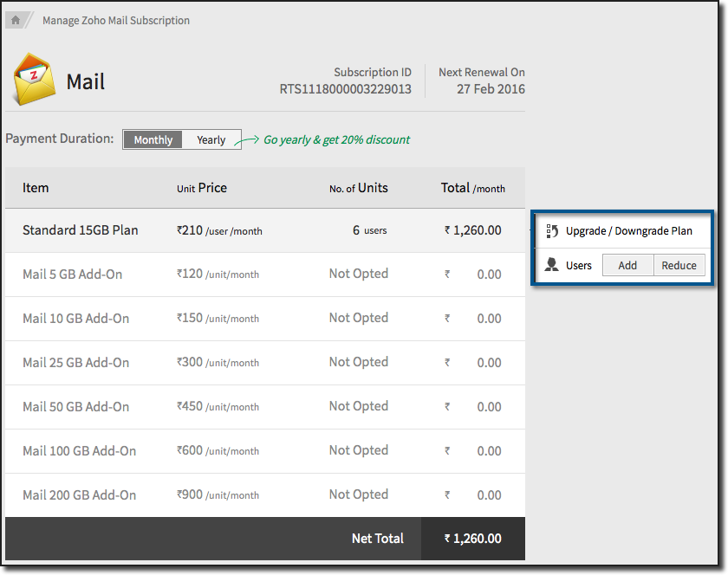728x575 pixels.
Task: Click the Net Total amount
Action: [472, 538]
